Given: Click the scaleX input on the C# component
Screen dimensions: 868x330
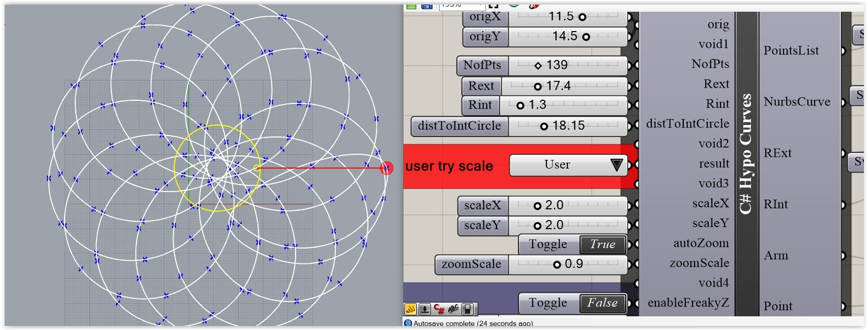Looking at the screenshot, I should 710,203.
